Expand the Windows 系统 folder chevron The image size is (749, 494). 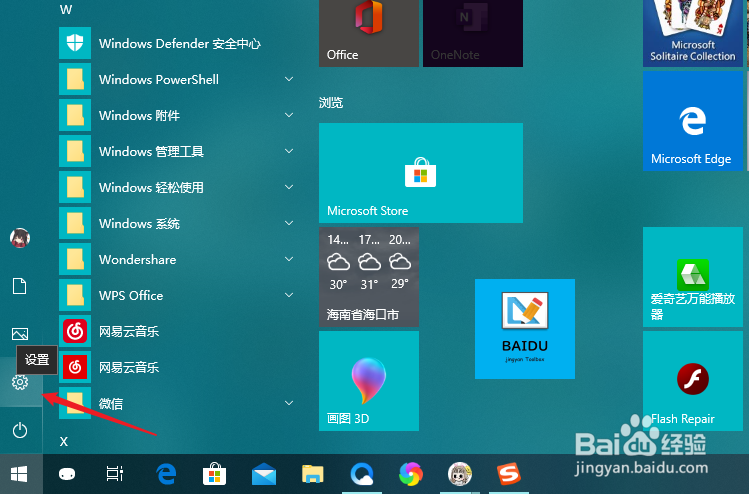pyautogui.click(x=289, y=223)
